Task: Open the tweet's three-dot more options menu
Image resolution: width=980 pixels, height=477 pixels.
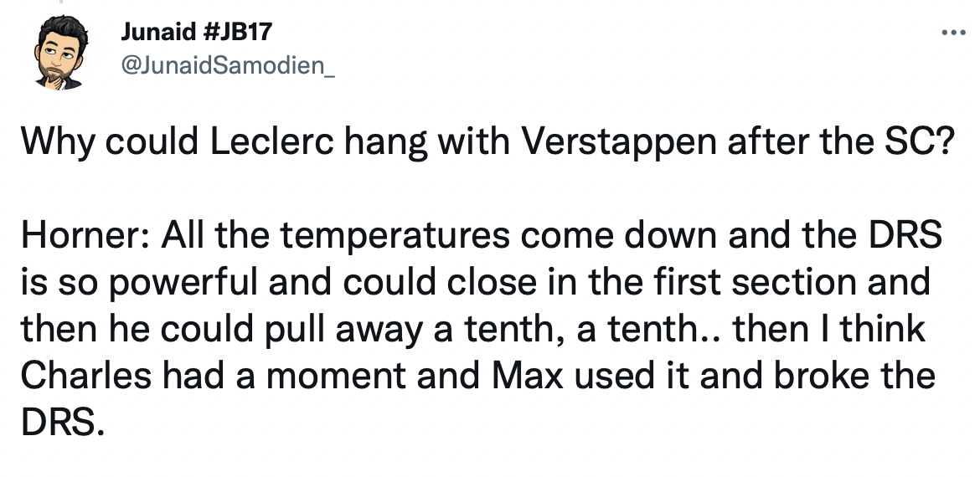Action: coord(948,35)
